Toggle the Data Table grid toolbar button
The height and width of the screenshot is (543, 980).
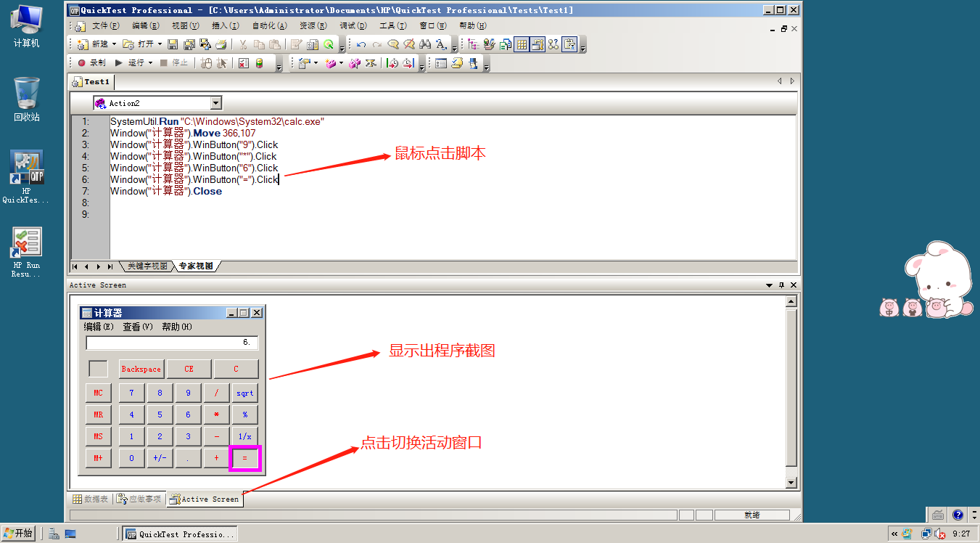click(521, 44)
